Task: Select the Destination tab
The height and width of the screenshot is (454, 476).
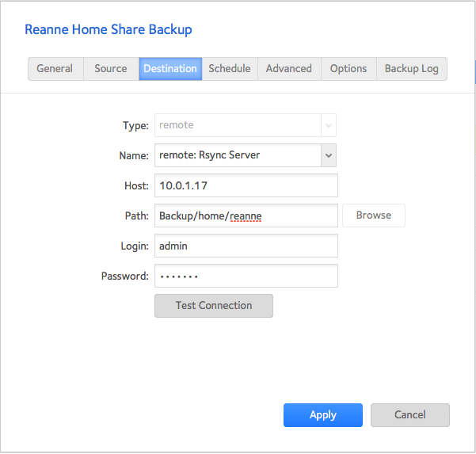Action: click(170, 69)
